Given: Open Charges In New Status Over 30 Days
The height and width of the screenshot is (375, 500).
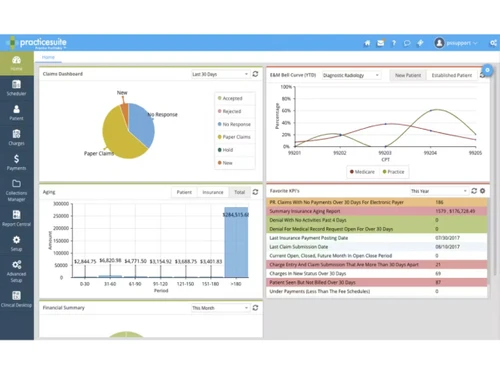Looking at the screenshot, I should (x=377, y=273).
